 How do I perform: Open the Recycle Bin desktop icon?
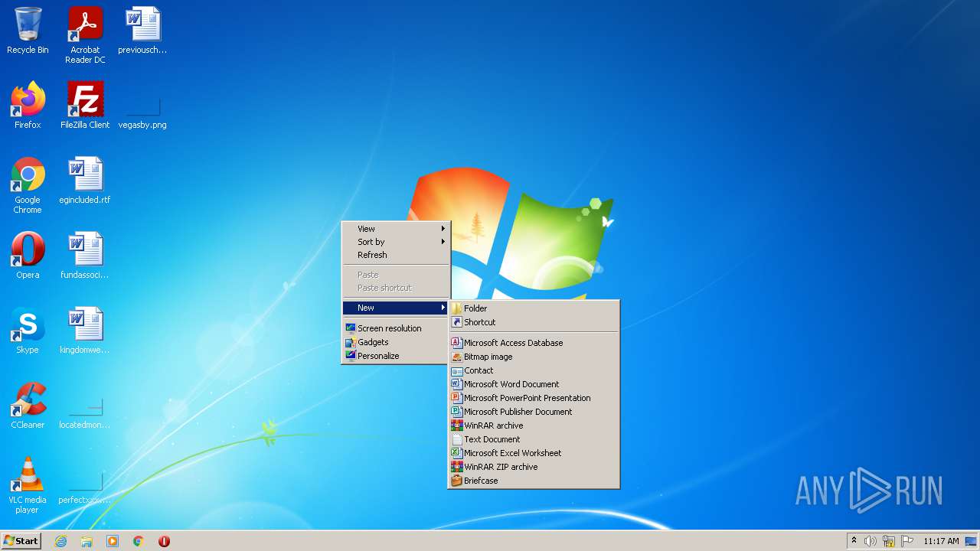(x=28, y=31)
